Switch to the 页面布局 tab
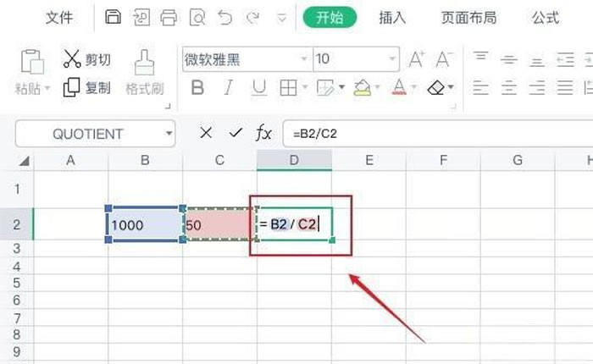Screen dimensions: 593x364 468,18
